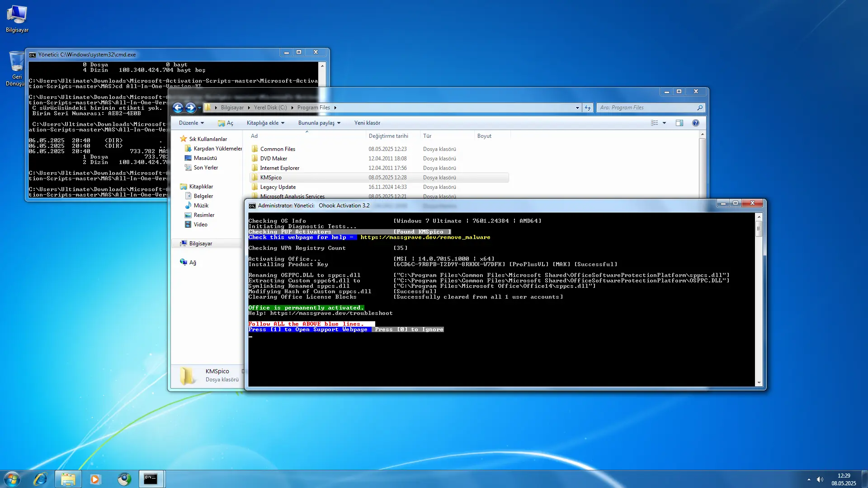
Task: Select the Microsoft Analysis Services folder
Action: click(292, 196)
